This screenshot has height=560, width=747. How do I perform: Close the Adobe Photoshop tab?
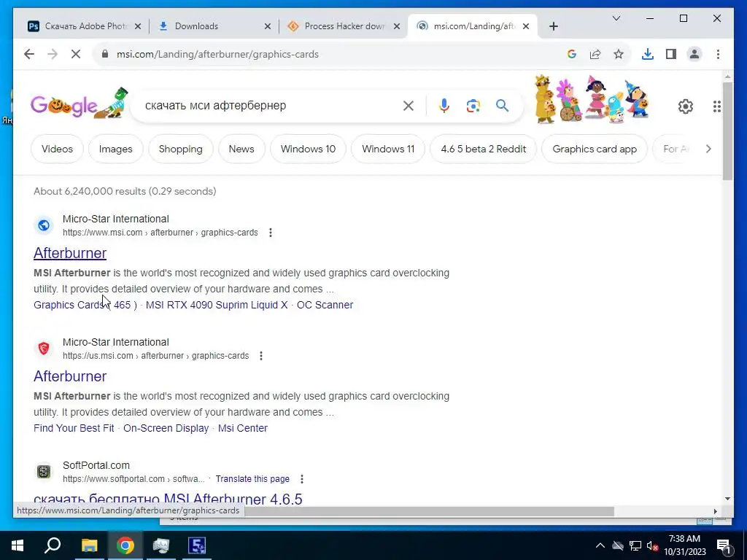coord(138,26)
